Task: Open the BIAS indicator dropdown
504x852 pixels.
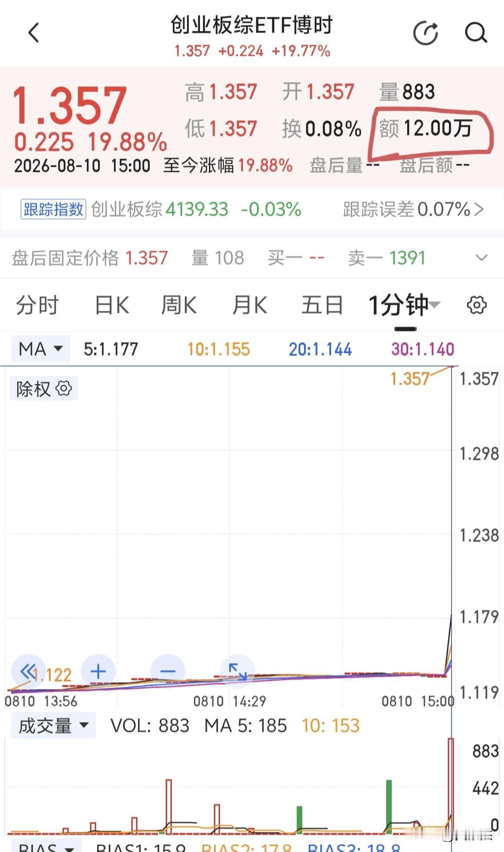Action: pos(46,846)
